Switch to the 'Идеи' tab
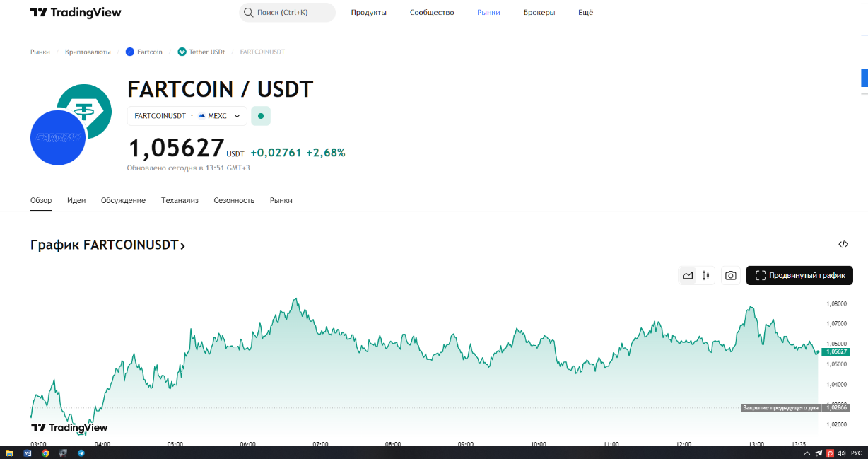 76,200
